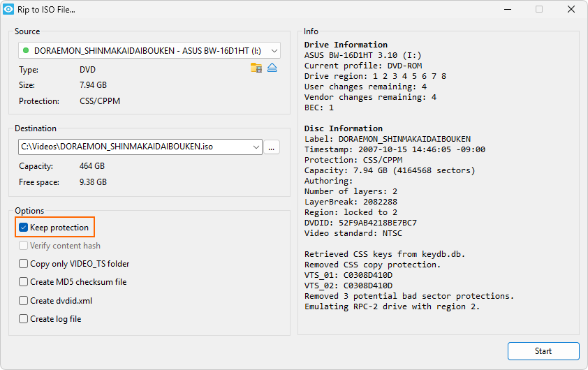The image size is (588, 370).
Task: Click the greyed Verify content hash checkbox
Action: (x=24, y=246)
